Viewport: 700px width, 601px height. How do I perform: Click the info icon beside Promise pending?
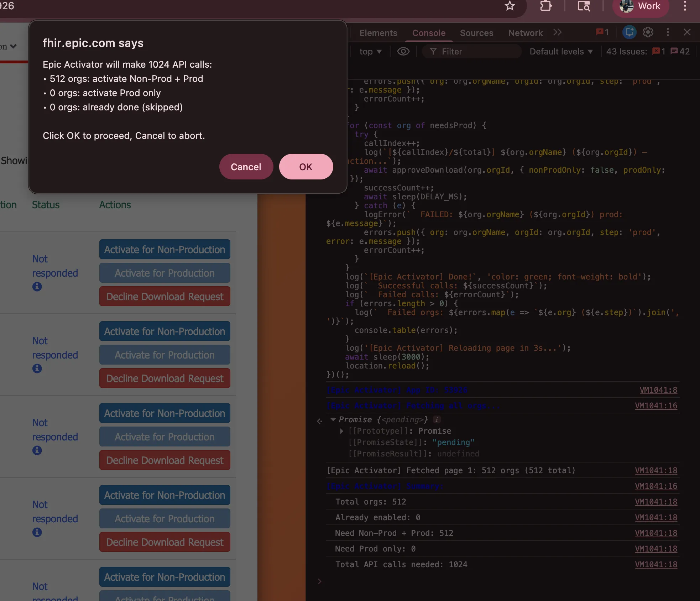pos(437,419)
